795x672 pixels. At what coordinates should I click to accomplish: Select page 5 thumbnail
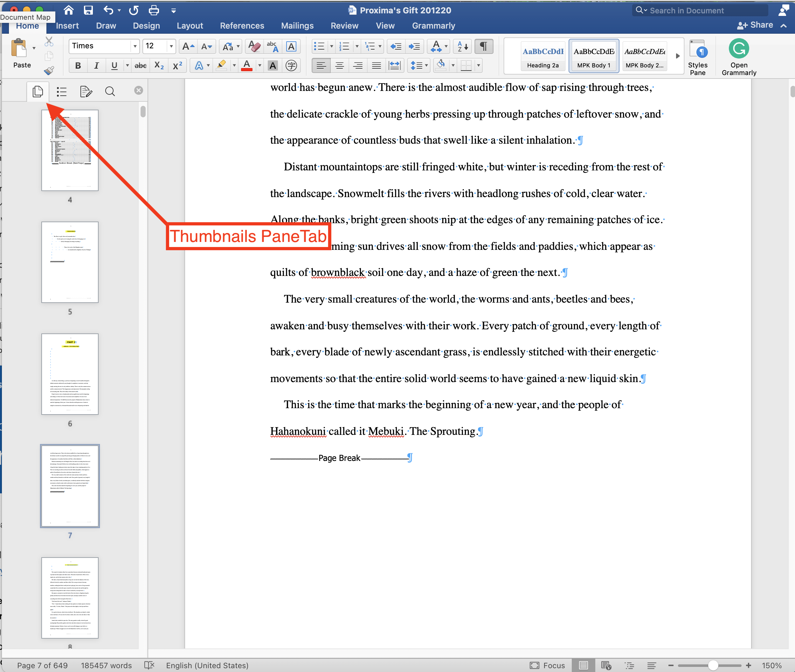(x=70, y=262)
